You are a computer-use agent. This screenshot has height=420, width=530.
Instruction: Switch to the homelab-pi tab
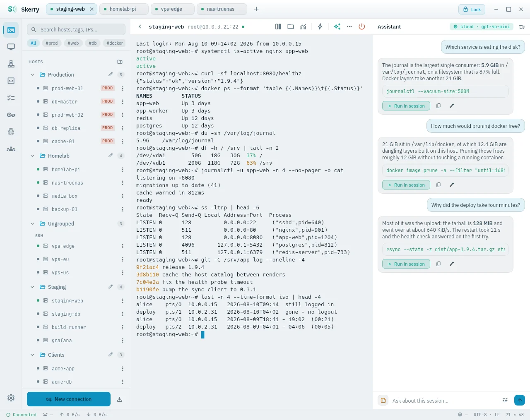[124, 9]
